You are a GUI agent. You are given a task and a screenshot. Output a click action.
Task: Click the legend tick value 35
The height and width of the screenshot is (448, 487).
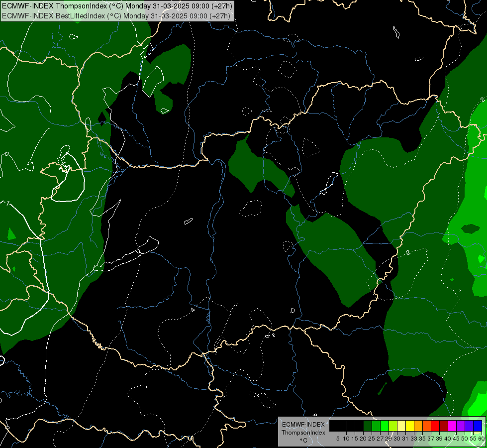[422, 439]
